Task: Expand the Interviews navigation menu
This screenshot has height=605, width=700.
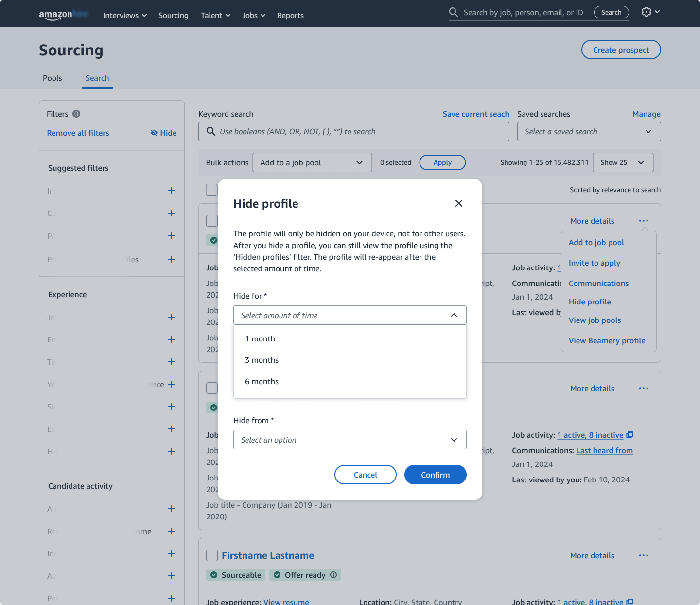Action: (125, 15)
